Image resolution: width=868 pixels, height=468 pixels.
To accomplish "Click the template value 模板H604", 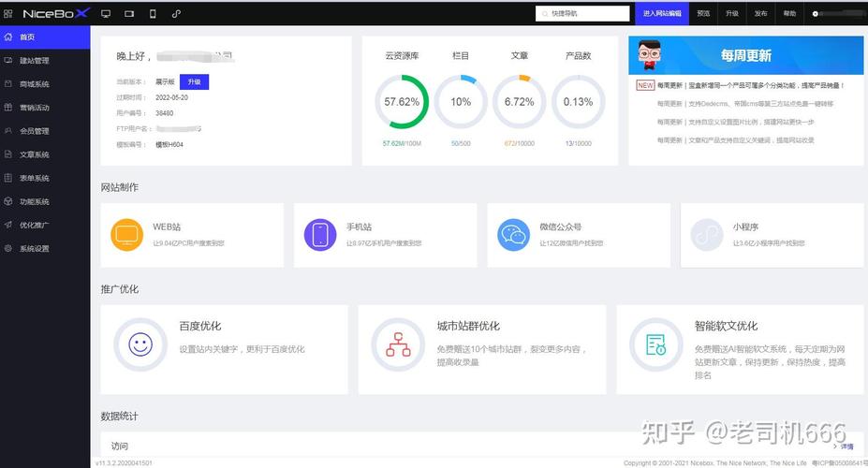I will click(x=169, y=144).
